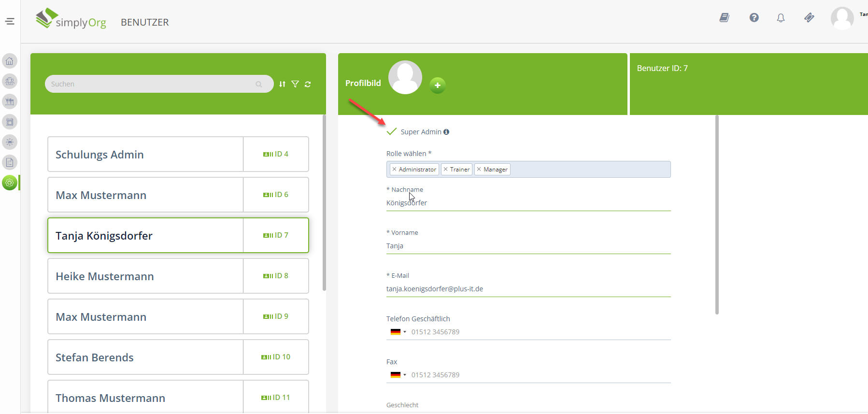
Task: Open the Rolle wählen dropdown field
Action: tap(589, 170)
